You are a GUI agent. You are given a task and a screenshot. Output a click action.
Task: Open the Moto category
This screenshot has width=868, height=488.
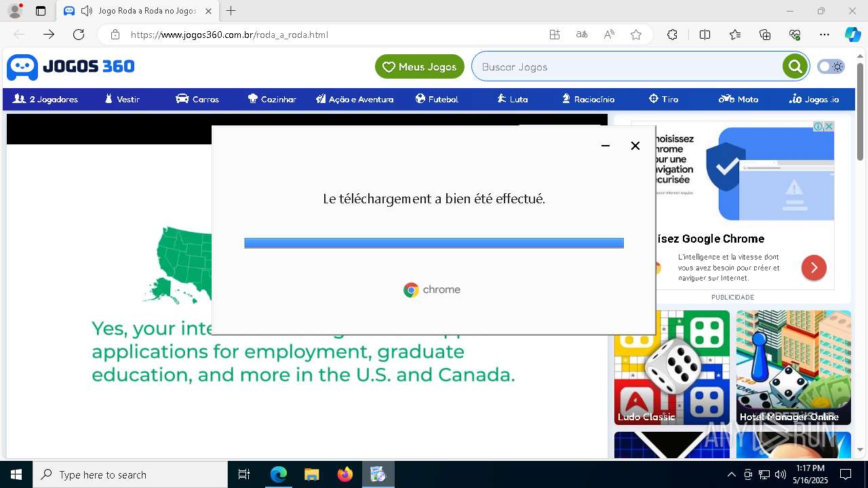[738, 99]
